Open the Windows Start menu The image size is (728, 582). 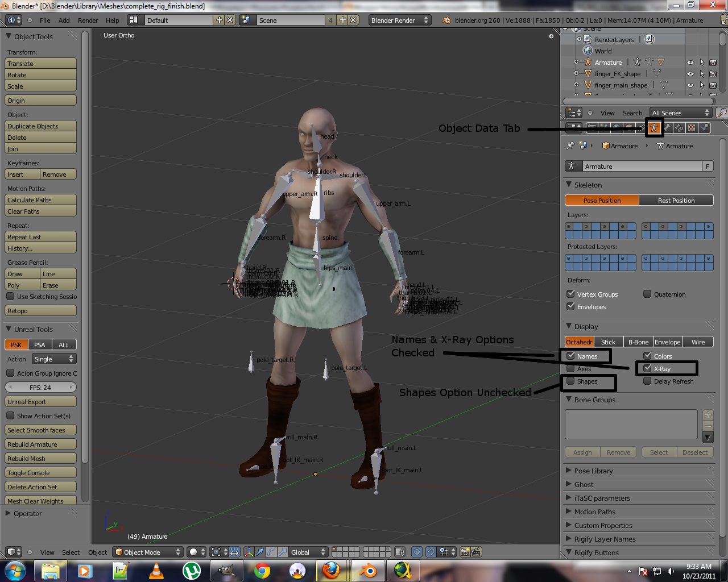15,570
